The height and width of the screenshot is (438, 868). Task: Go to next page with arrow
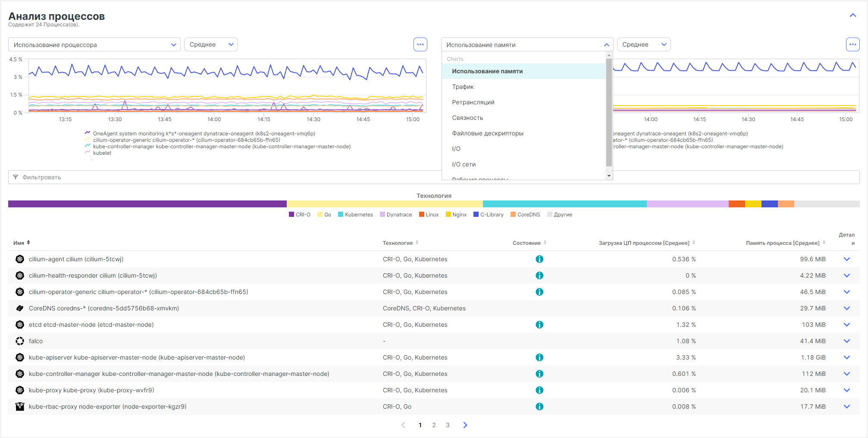coord(465,425)
